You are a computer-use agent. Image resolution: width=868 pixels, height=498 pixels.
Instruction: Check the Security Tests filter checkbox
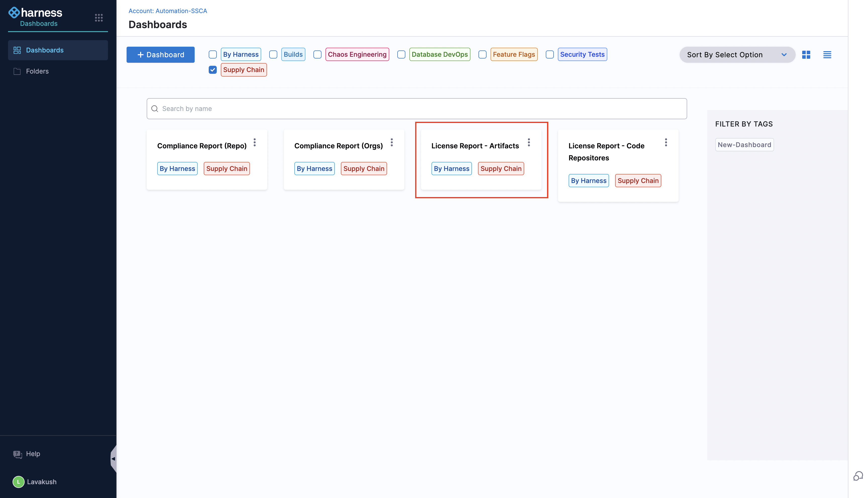pyautogui.click(x=550, y=54)
